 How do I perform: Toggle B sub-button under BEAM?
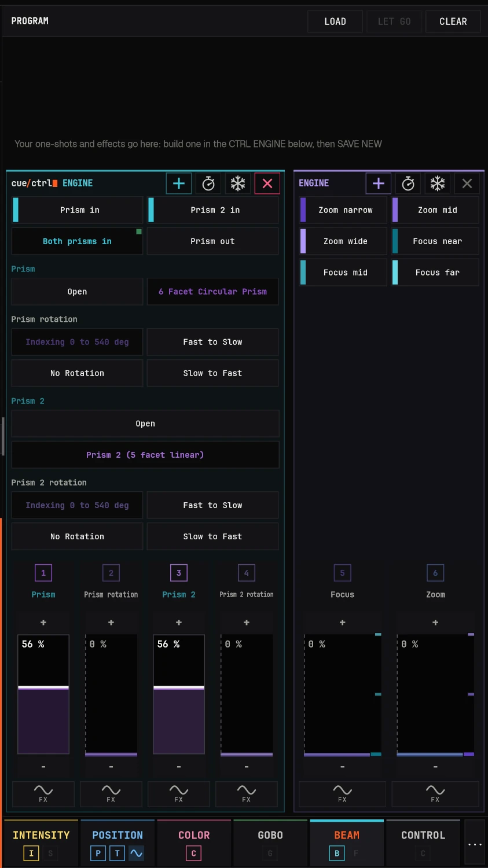(x=337, y=853)
